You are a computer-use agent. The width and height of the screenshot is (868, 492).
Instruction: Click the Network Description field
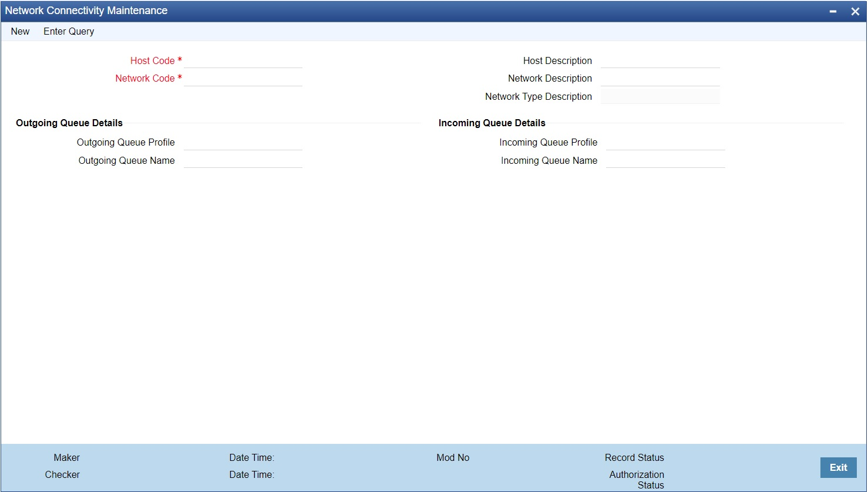click(x=660, y=79)
